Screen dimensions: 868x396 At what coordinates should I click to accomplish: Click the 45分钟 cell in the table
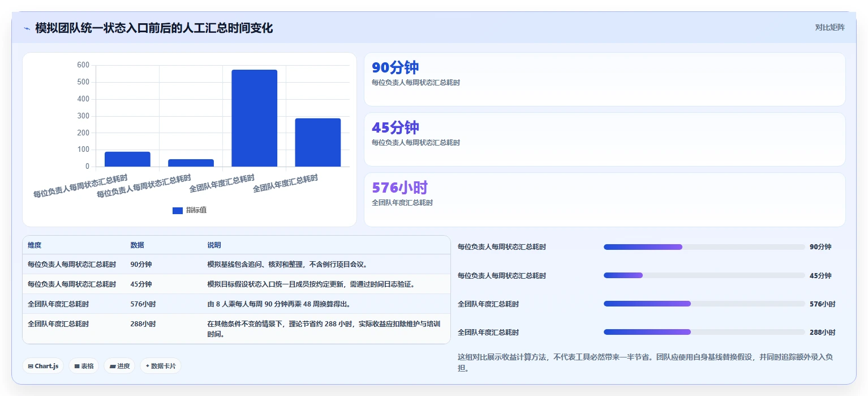click(x=141, y=284)
